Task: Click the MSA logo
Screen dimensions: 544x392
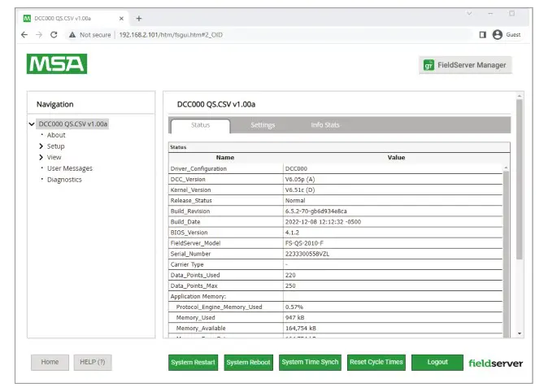Action: 57,63
